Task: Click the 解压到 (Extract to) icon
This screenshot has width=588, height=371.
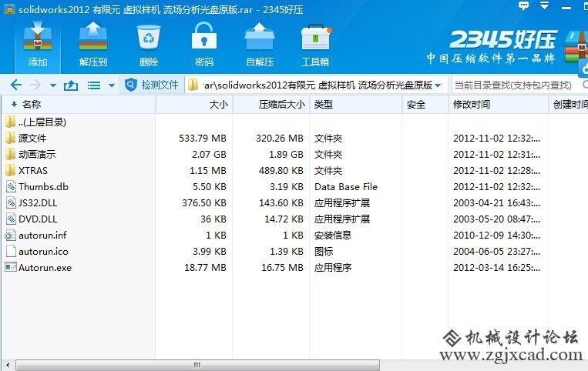Action: click(x=93, y=44)
